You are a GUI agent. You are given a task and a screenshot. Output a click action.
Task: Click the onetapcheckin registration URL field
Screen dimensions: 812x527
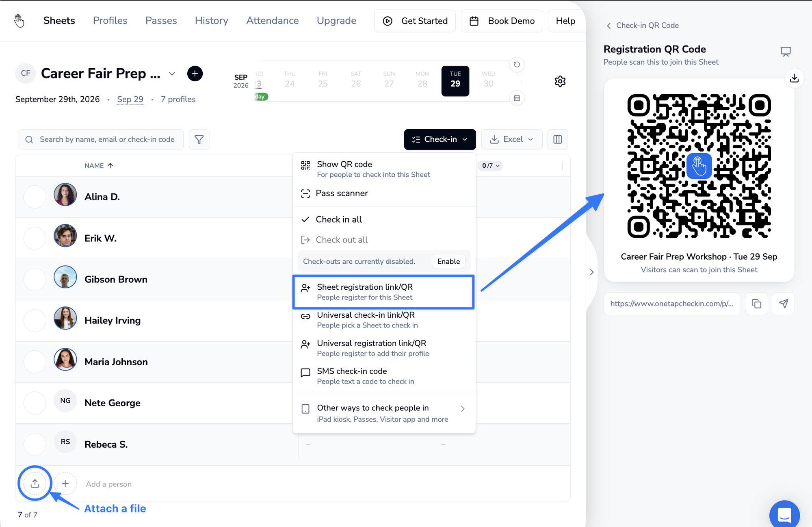[x=672, y=304]
